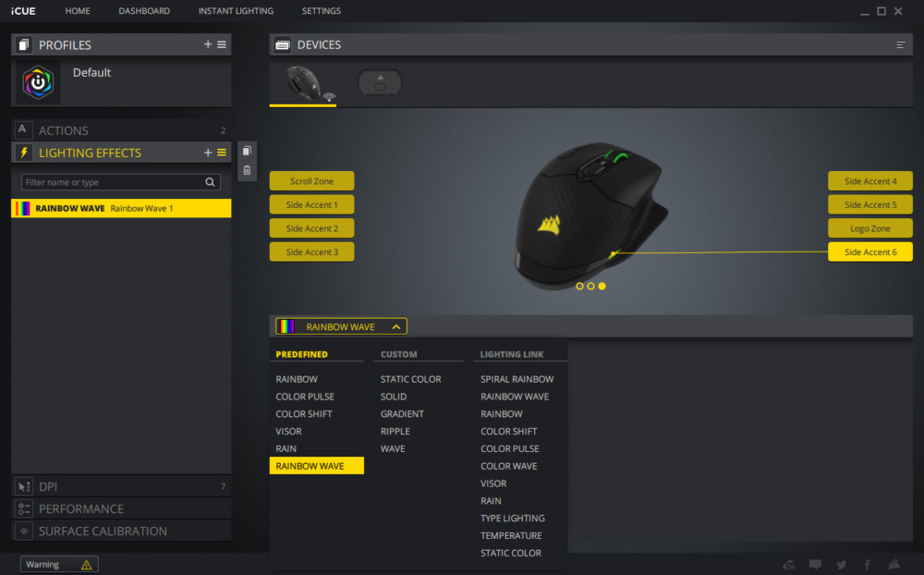Click the Surface Calibration icon
Screen dimensions: 924x575
pos(24,531)
